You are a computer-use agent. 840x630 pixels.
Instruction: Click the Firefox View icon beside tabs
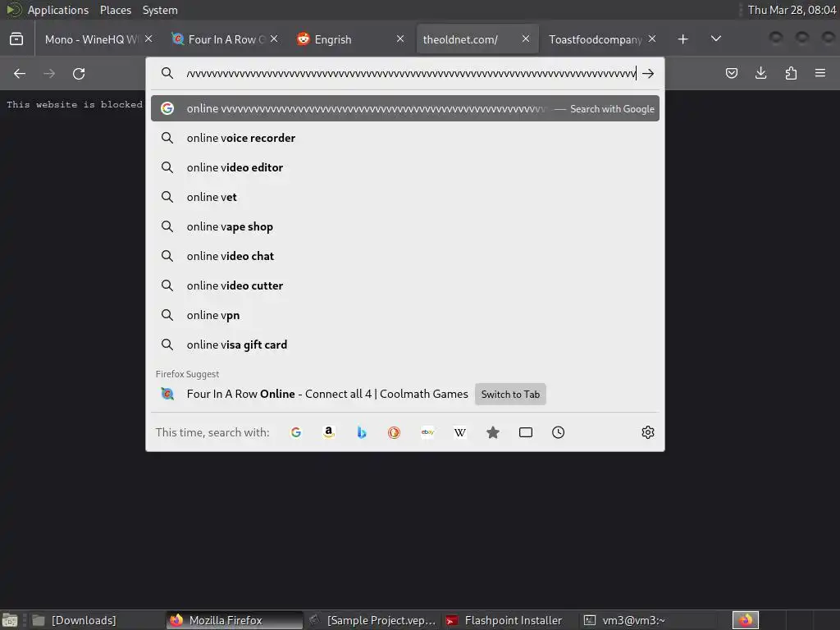tap(16, 39)
